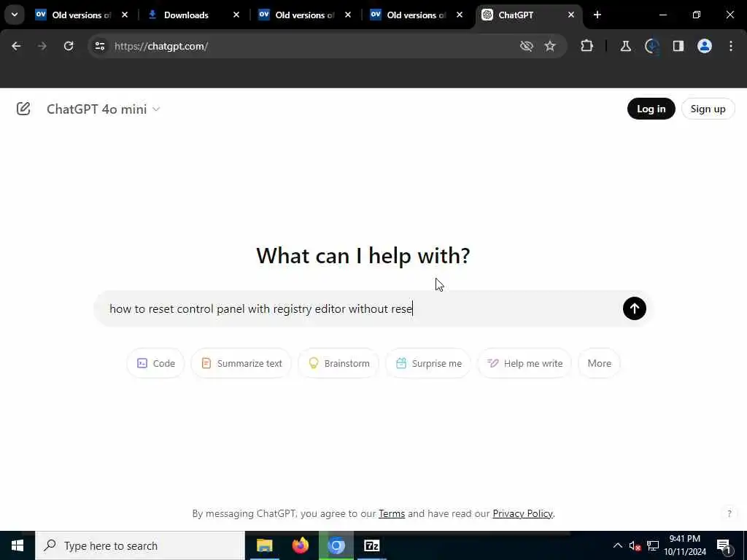The image size is (747, 560).
Task: Open the Chrome three-dot menu
Action: 731,46
